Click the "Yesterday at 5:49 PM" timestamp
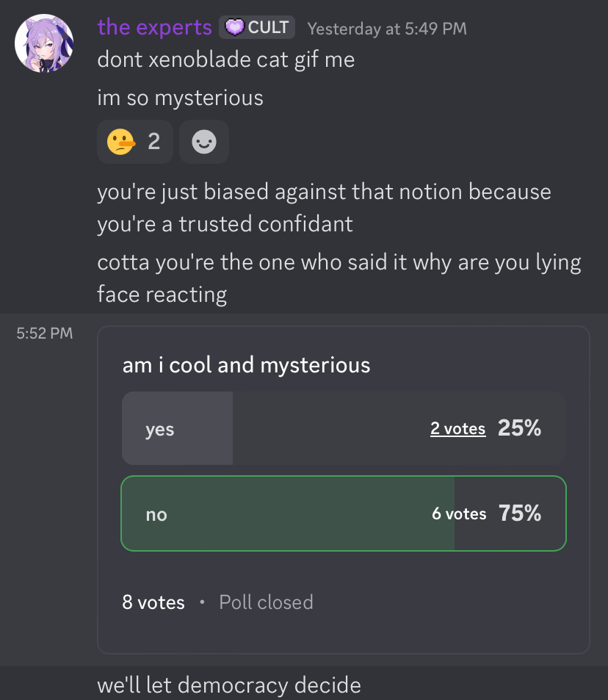The image size is (608, 700). 387,29
